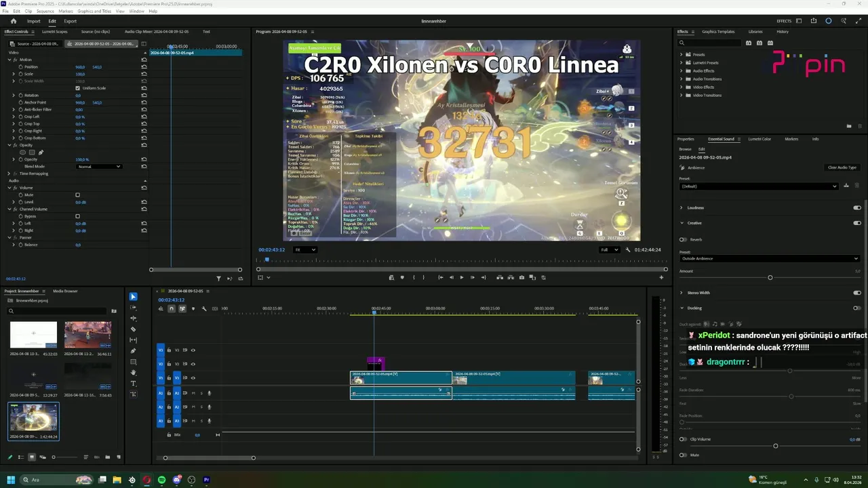This screenshot has height=488, width=868.
Task: Toggle V3 track output eye
Action: pos(193,350)
